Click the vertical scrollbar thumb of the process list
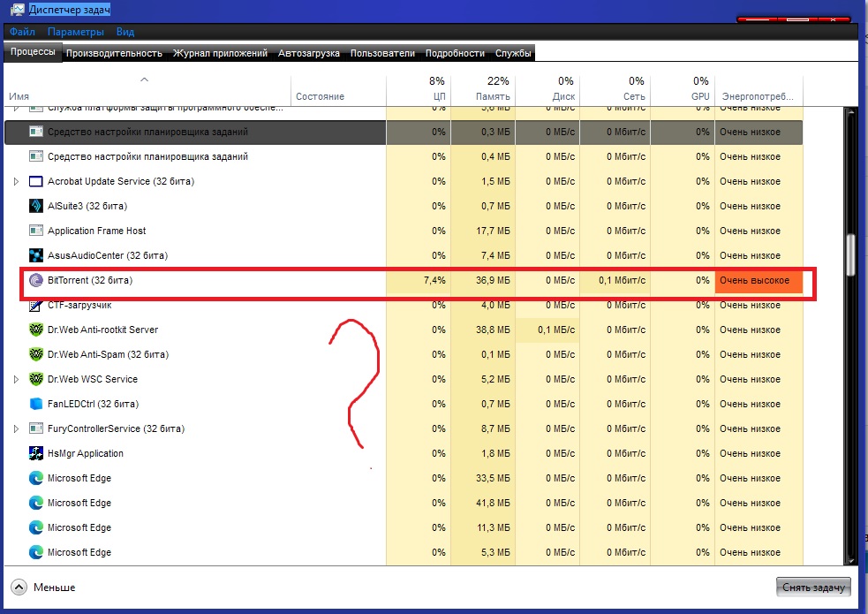This screenshot has height=614, width=868. [x=851, y=255]
